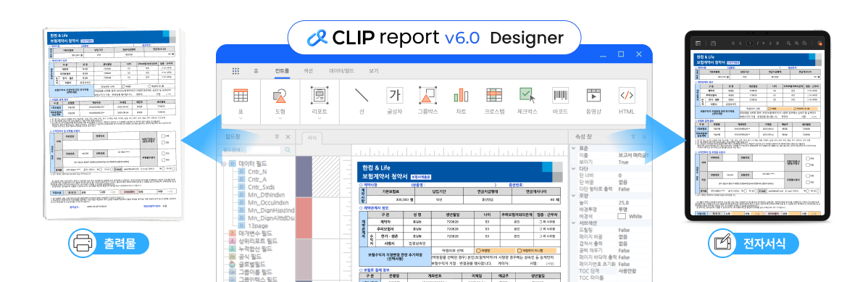The height and width of the screenshot is (282, 868).
Task: Open the 보기 ribbon tab
Action: click(x=374, y=71)
